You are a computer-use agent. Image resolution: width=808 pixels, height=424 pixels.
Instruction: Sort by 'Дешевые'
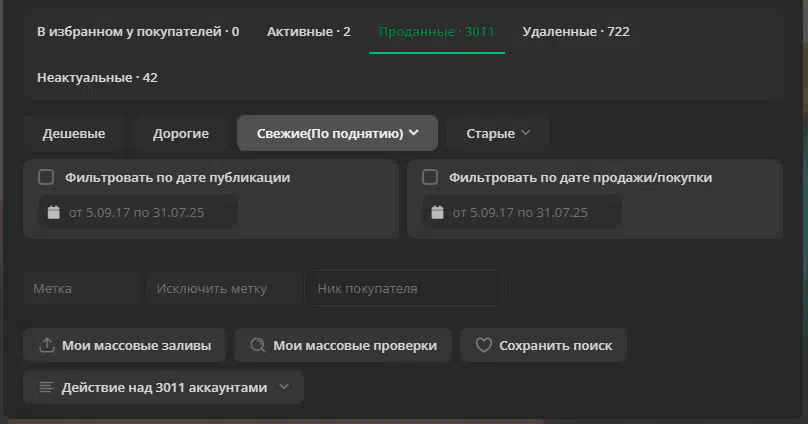(x=74, y=133)
